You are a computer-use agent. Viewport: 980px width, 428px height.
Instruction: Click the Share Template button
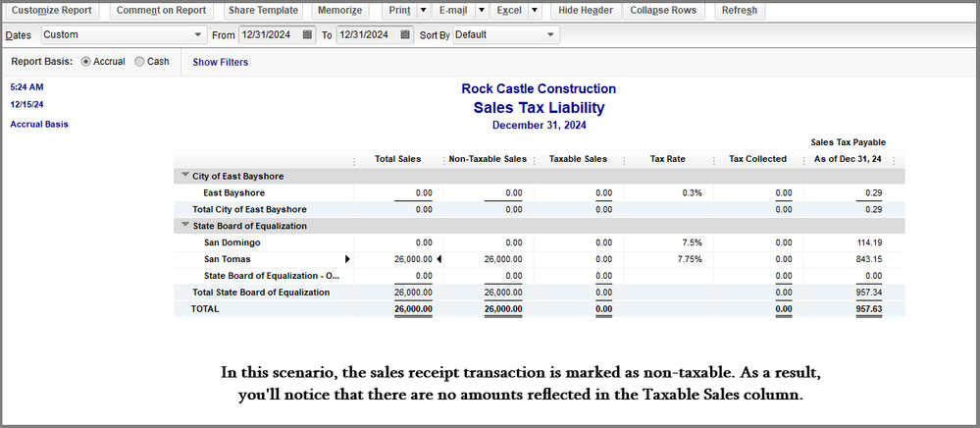coord(263,11)
